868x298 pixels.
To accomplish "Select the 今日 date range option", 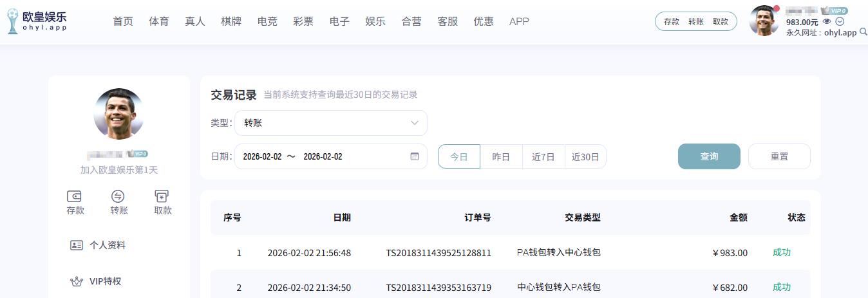I will coord(459,156).
